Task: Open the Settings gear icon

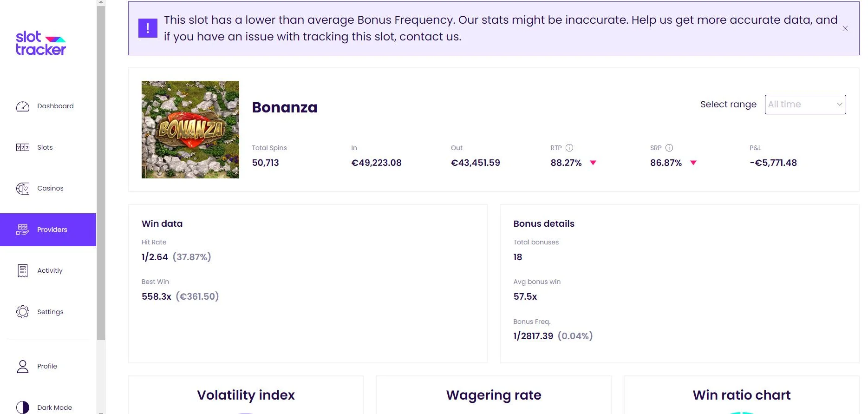Action: [23, 312]
